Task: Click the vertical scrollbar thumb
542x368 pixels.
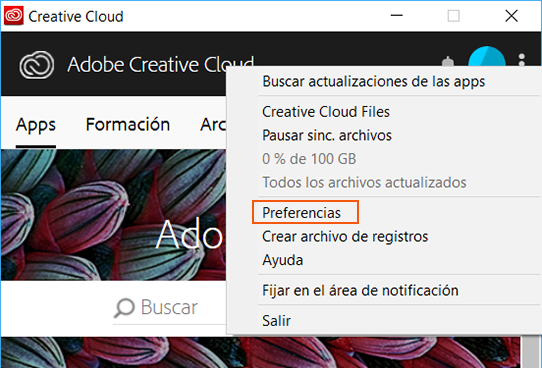Action: click(531, 351)
